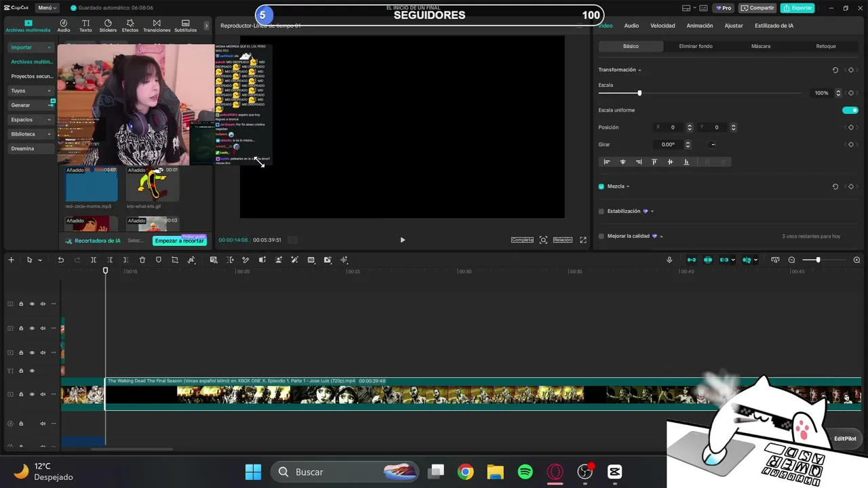Click the Compartir button
868x488 pixels.
click(757, 8)
